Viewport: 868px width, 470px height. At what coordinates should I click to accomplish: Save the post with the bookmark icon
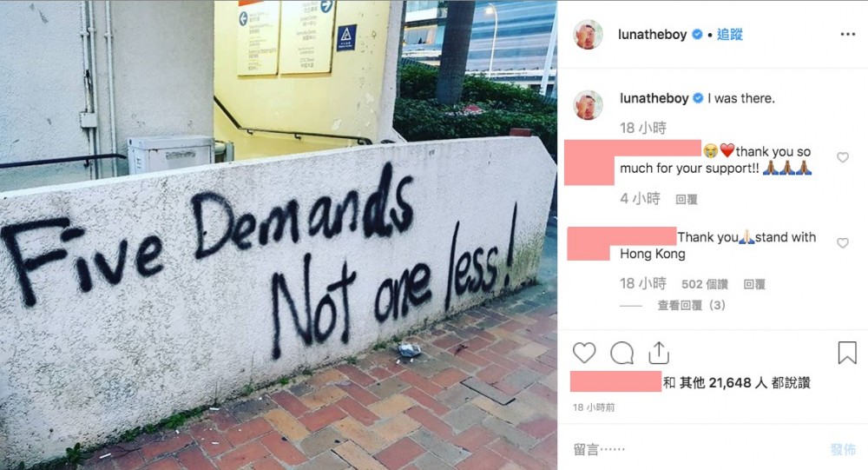[847, 353]
